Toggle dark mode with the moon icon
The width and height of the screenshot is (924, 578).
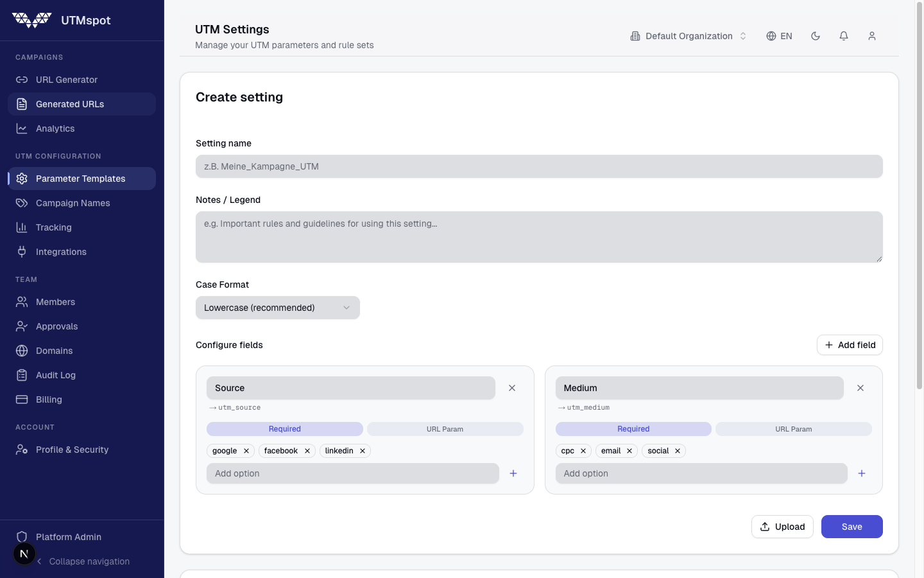point(816,36)
